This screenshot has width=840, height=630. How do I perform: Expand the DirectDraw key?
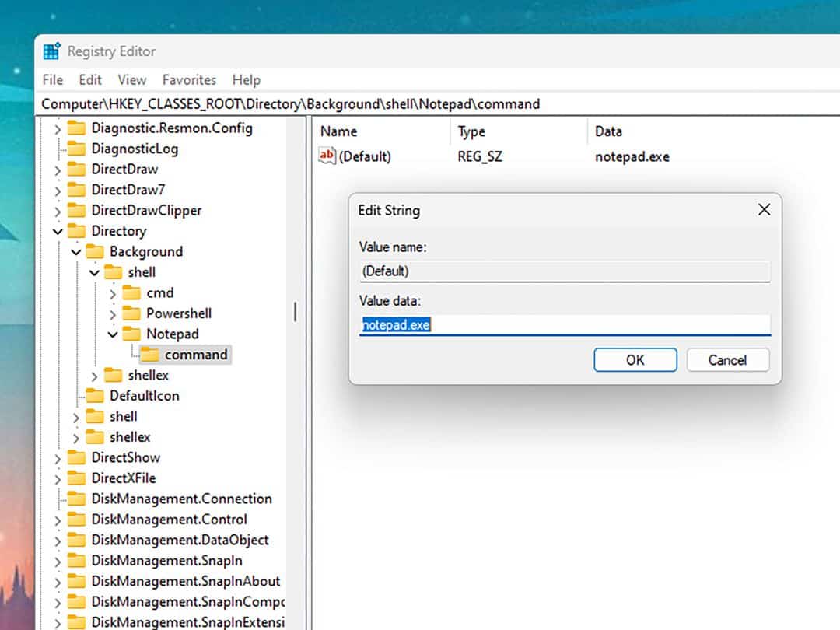pos(58,170)
